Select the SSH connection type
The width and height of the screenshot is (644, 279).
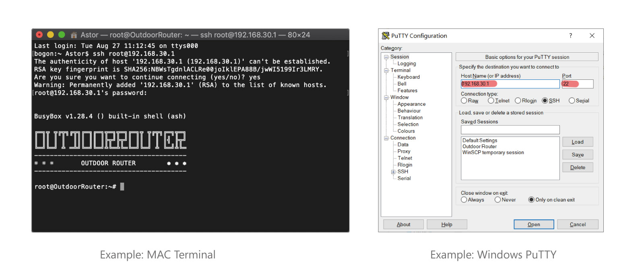tap(545, 101)
